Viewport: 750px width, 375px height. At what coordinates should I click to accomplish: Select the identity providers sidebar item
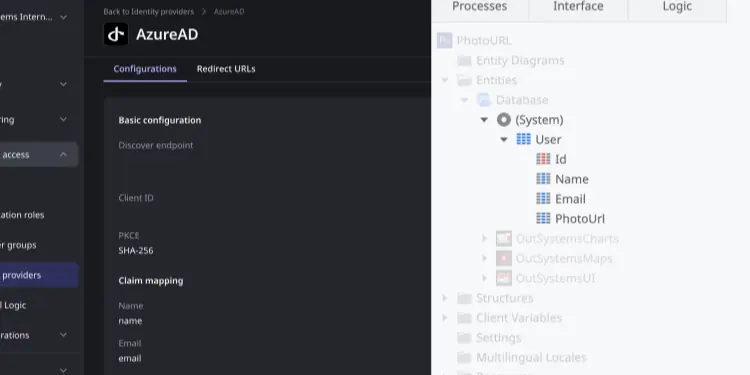[38, 275]
